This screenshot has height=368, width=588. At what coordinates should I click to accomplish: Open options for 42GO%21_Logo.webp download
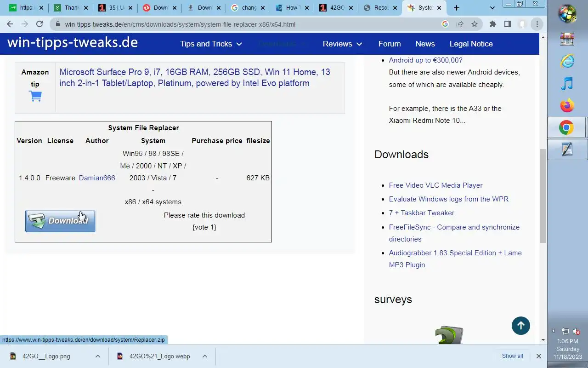point(205,356)
